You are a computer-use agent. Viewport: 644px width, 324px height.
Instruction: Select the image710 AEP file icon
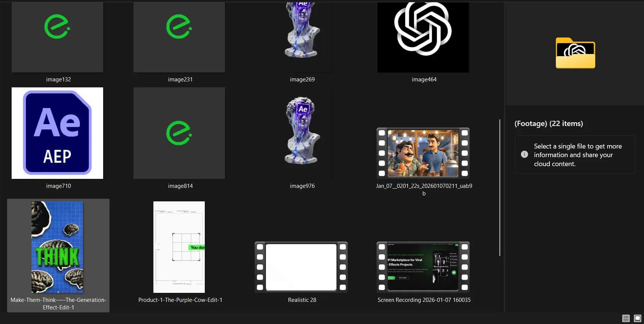click(57, 133)
